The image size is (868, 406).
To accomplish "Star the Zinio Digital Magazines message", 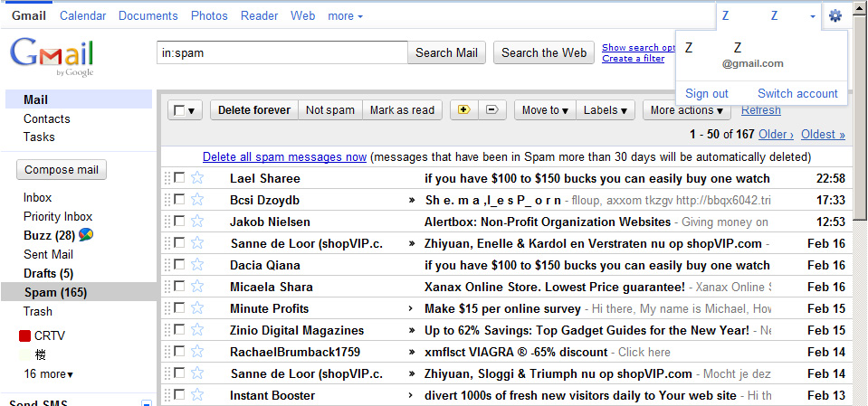I will click(197, 330).
